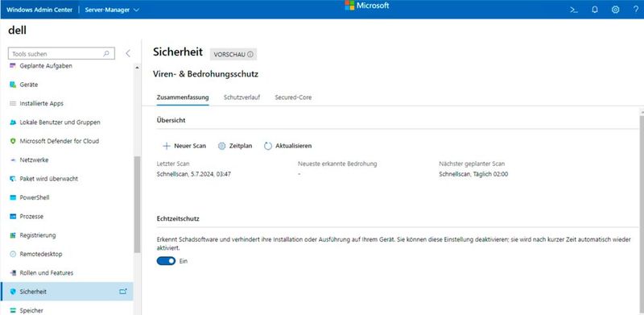Viewport: 644px width, 315px height.
Task: Click the Echtzeitschutz heading
Action: tap(178, 219)
